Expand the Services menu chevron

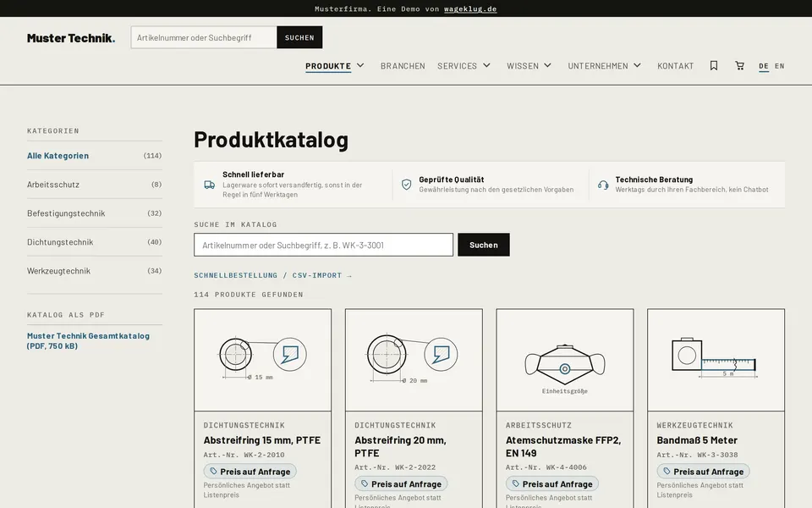click(x=487, y=65)
